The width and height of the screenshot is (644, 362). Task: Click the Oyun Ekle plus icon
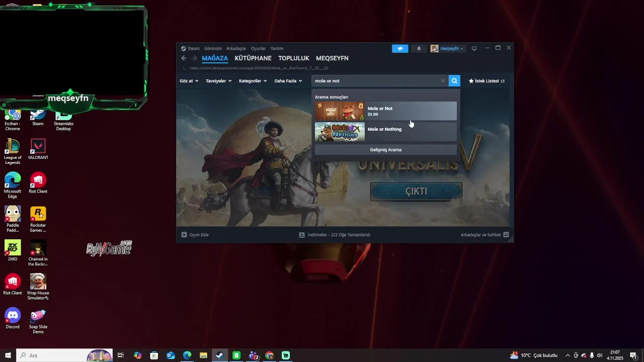[184, 235]
